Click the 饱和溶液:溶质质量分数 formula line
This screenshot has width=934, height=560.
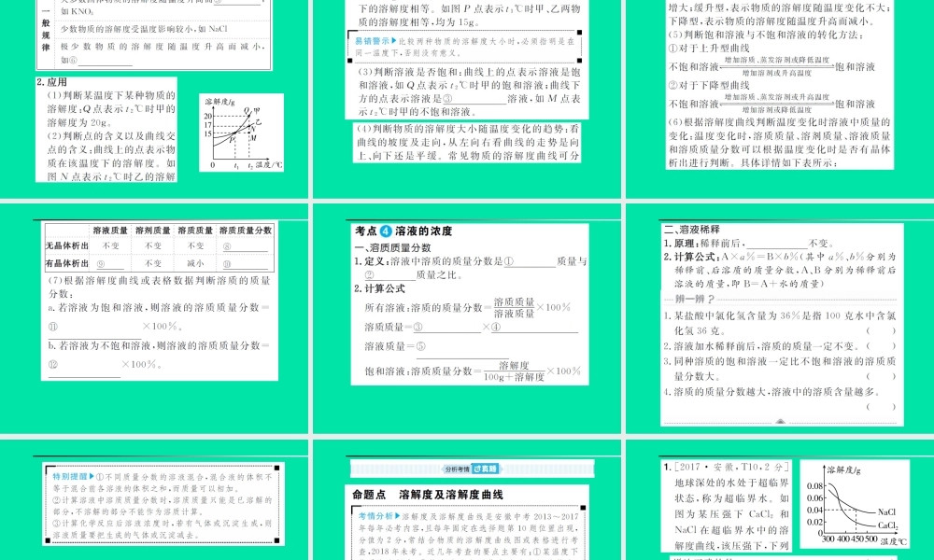tap(473, 371)
